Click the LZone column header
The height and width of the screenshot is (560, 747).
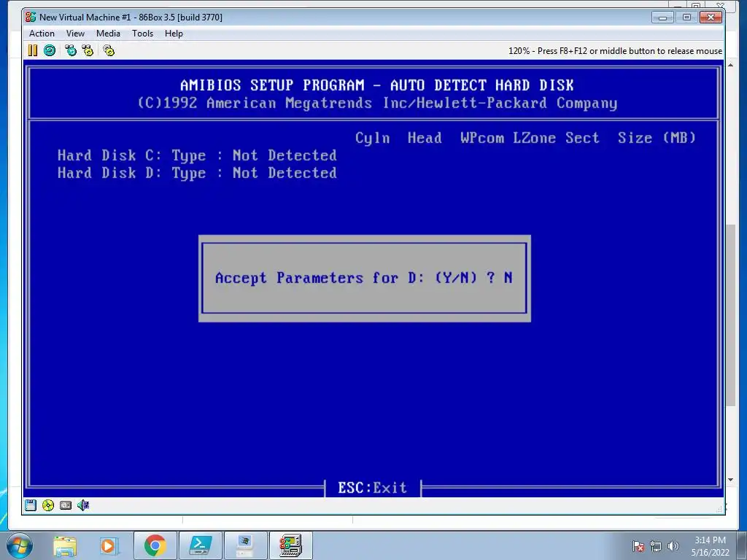pos(535,138)
